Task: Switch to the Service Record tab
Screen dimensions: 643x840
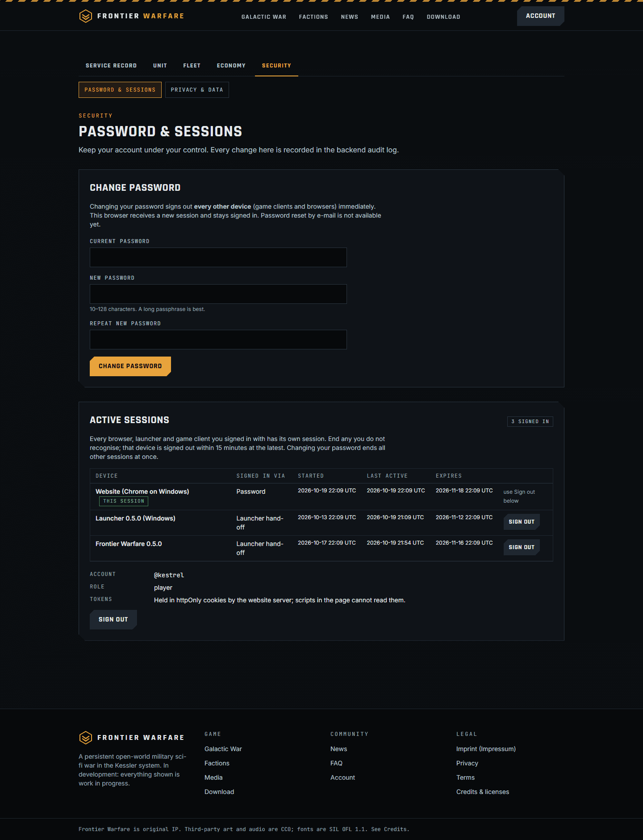Action: pos(111,66)
